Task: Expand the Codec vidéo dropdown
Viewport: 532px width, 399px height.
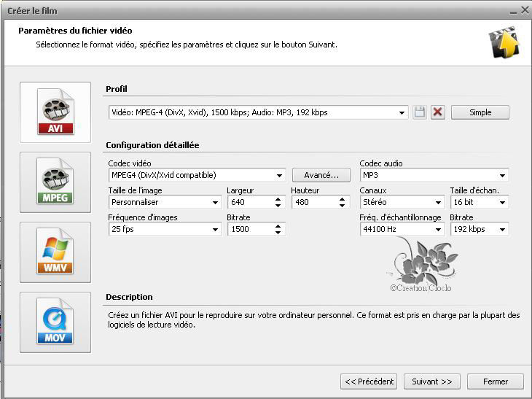Action: pyautogui.click(x=280, y=176)
